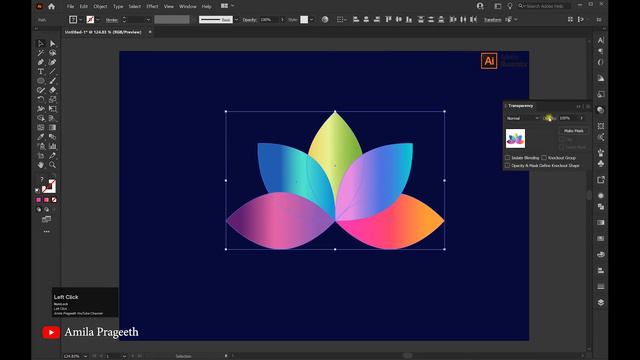Image resolution: width=640 pixels, height=360 pixels.
Task: Click the Home icon
Action: pyautogui.click(x=51, y=6)
